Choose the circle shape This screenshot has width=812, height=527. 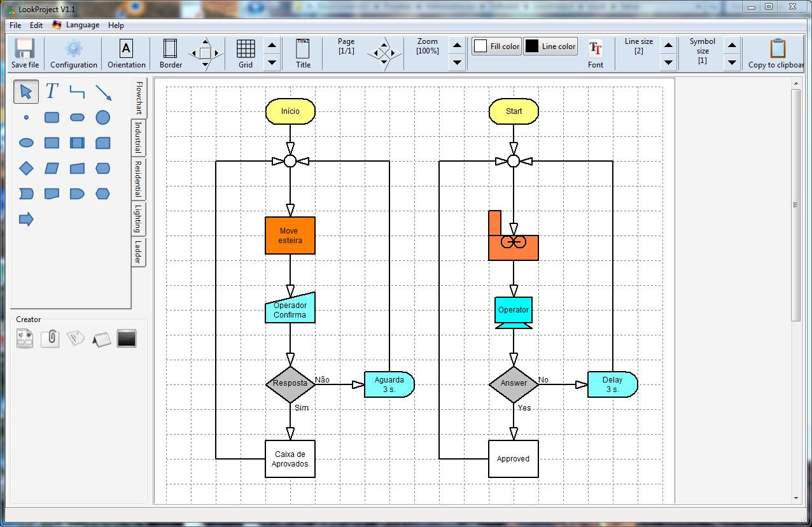pyautogui.click(x=102, y=118)
